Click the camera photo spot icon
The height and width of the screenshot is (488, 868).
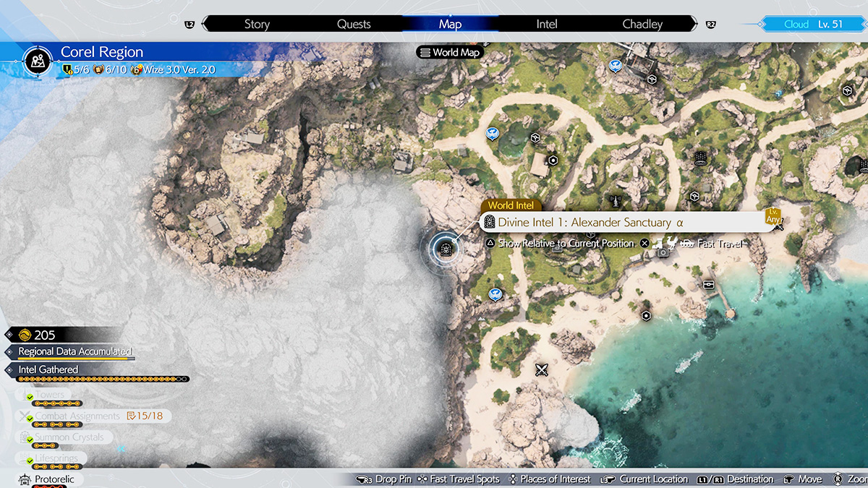tap(663, 252)
